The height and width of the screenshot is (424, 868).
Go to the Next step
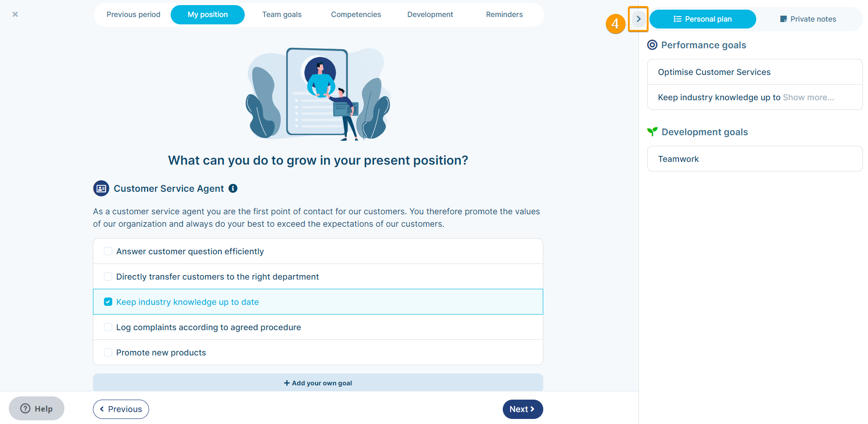tap(523, 409)
